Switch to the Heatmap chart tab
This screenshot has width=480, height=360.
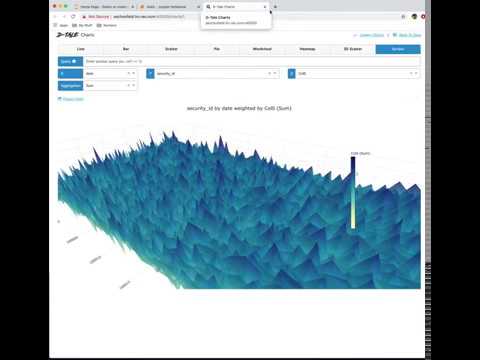click(307, 49)
